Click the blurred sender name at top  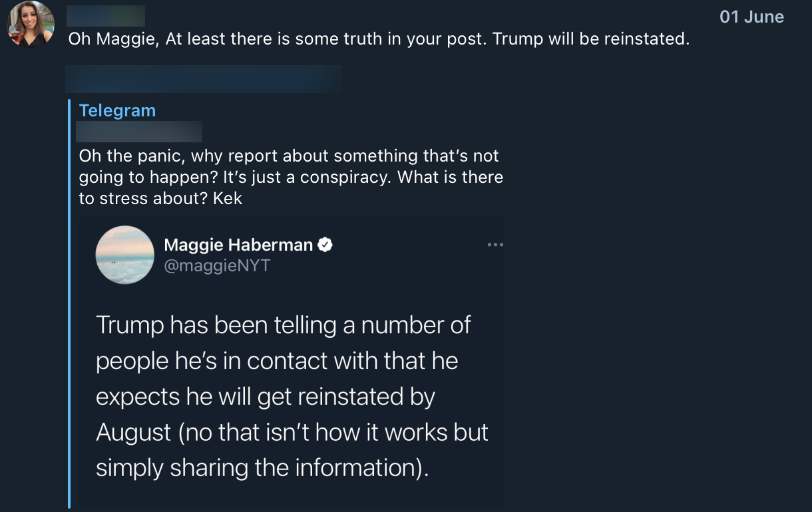pyautogui.click(x=106, y=16)
